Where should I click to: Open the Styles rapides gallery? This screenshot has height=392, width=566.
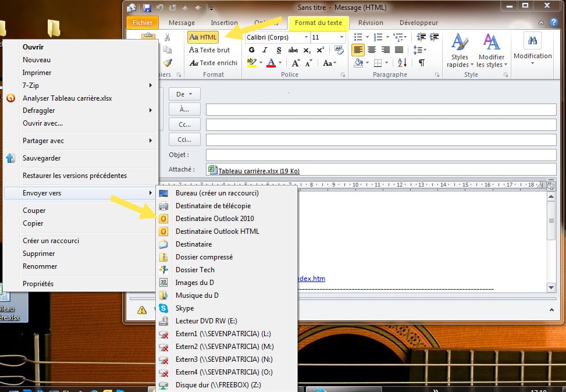tap(460, 51)
